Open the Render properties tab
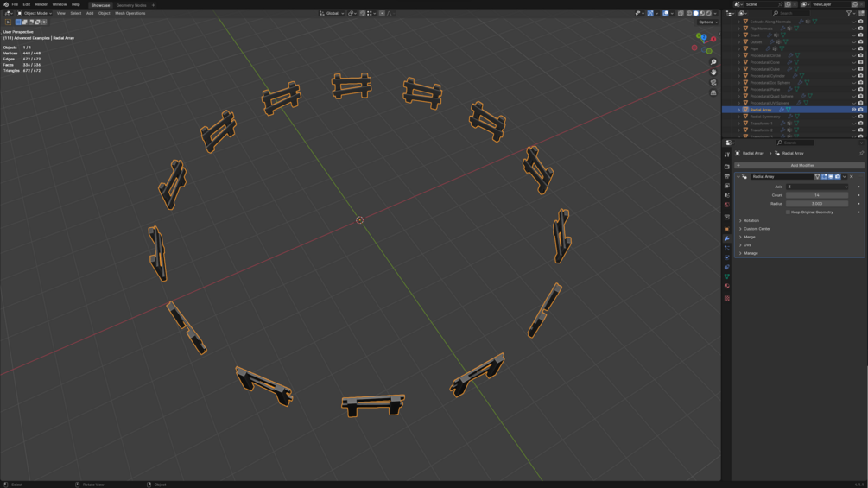Image resolution: width=868 pixels, height=488 pixels. click(x=727, y=166)
